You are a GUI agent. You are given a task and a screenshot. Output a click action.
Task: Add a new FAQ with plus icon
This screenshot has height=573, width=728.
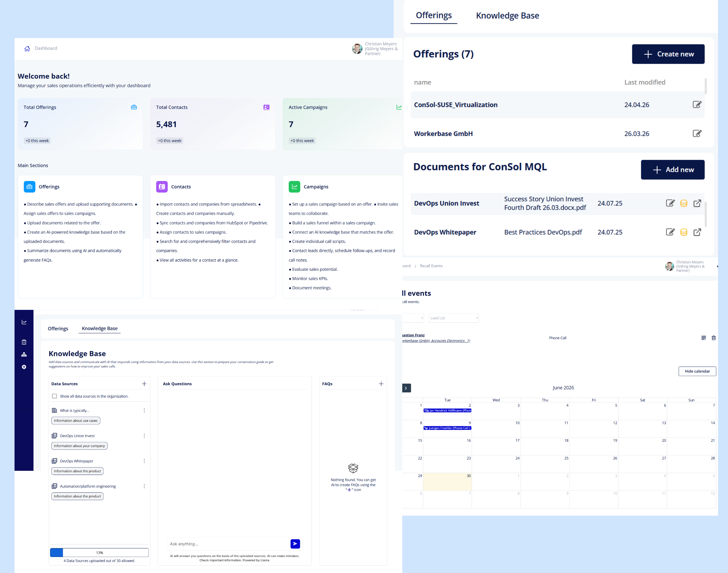point(381,383)
